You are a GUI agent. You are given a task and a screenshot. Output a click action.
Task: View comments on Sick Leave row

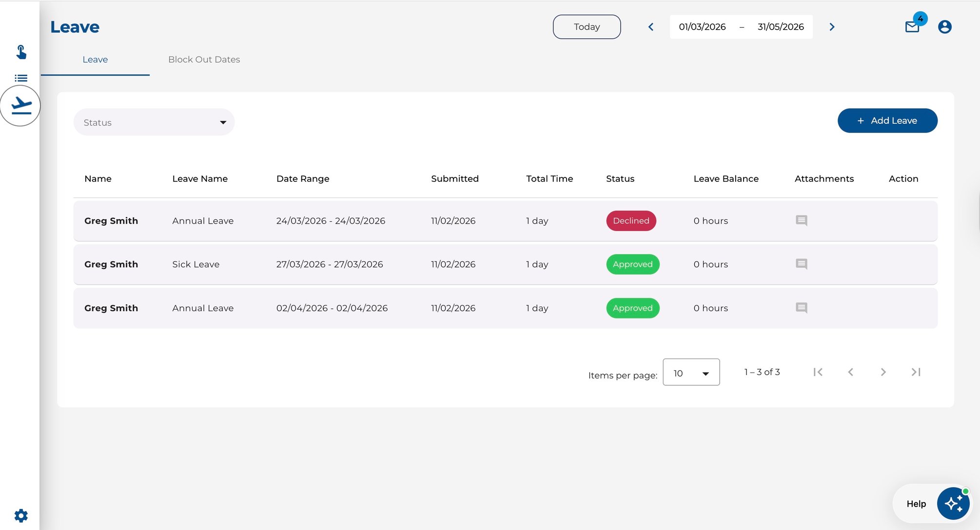(801, 264)
